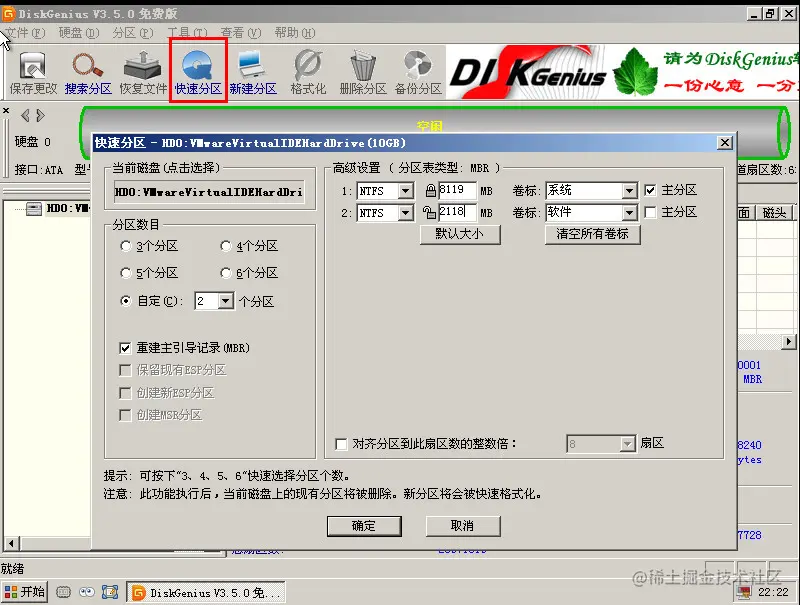
Task: Select the HD0 hard disk icon in tree
Action: [x=34, y=209]
